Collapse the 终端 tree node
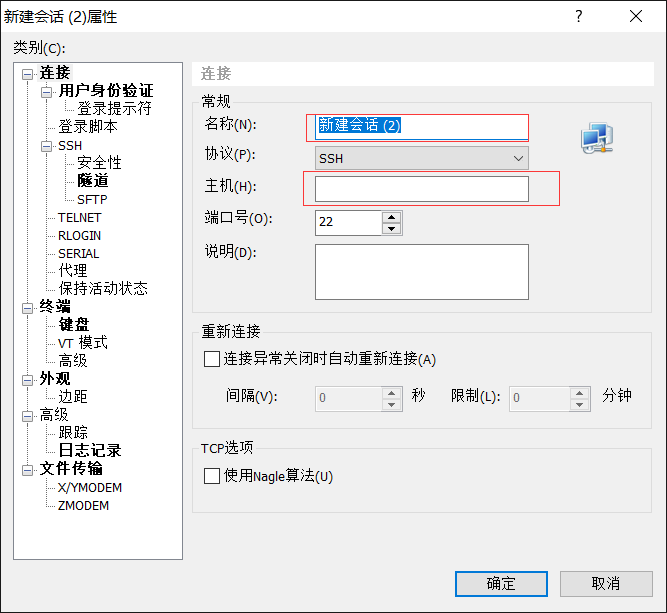Viewport: 667px width, 613px height. point(27,308)
